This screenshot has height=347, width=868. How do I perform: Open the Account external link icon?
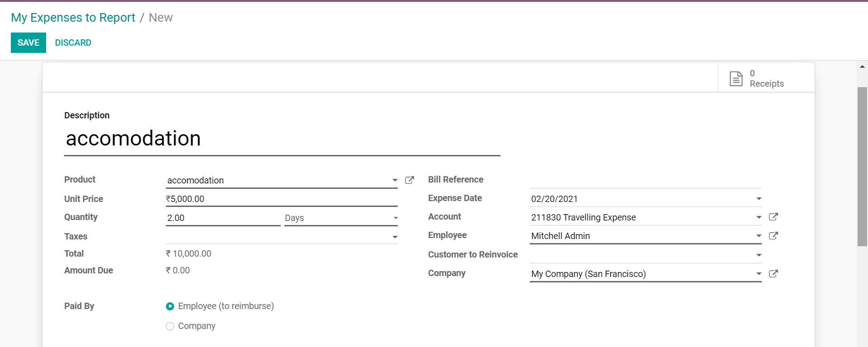point(774,217)
